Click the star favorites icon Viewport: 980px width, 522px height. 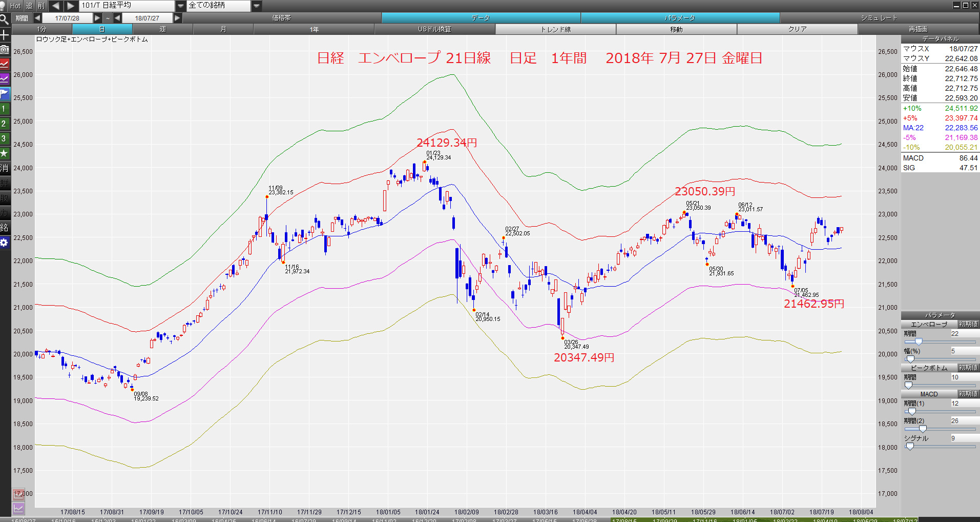coord(5,153)
